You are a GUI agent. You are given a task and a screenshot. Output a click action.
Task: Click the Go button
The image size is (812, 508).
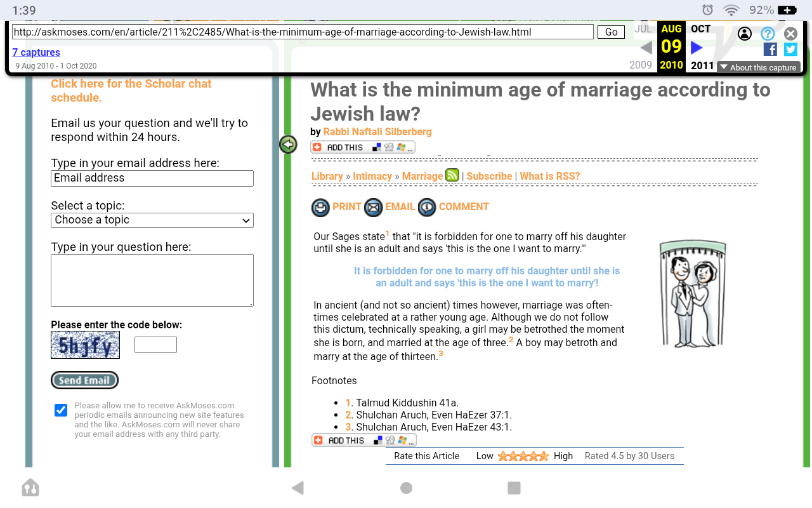click(611, 32)
